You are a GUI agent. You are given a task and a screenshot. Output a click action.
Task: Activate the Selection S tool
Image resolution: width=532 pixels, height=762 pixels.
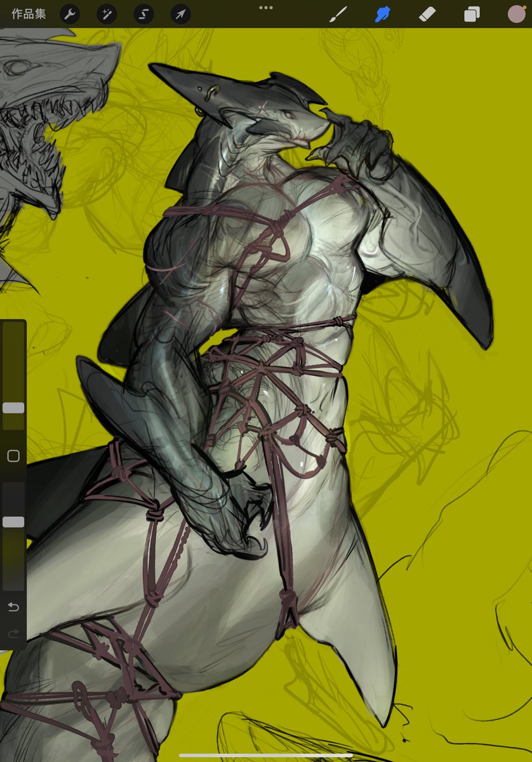click(143, 14)
